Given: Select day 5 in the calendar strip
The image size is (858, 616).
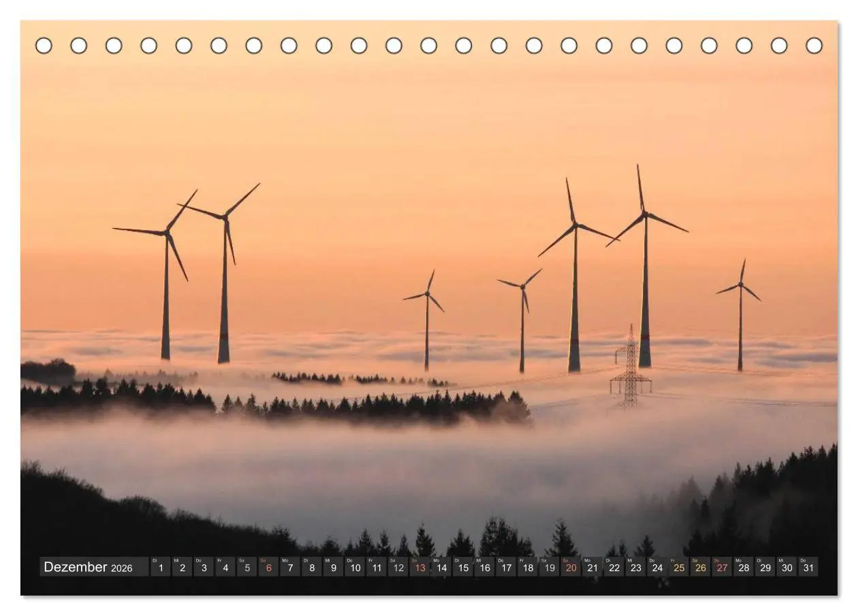Looking at the screenshot, I should click(247, 567).
